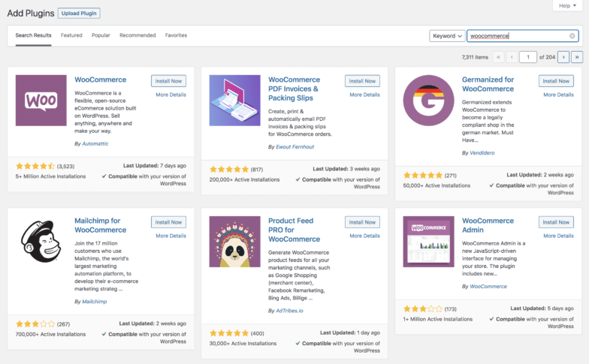Click the PDF Invoices & Packing Slips icon
The width and height of the screenshot is (589, 364).
[234, 101]
